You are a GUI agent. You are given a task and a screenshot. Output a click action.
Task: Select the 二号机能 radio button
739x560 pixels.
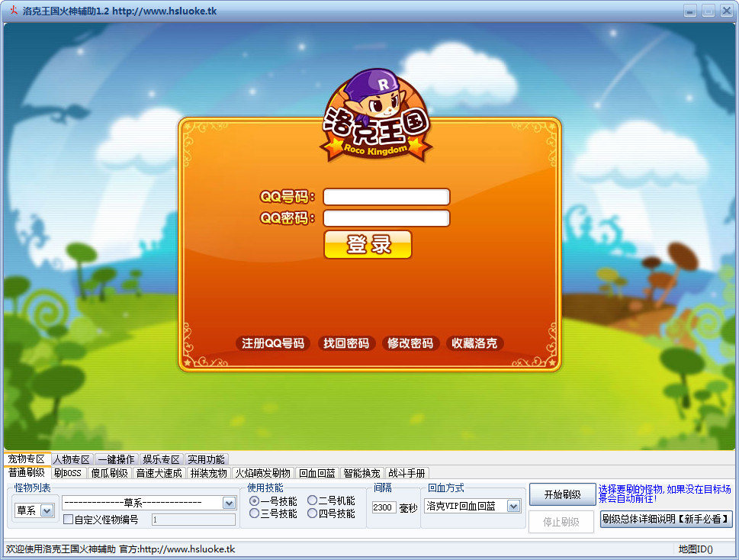[x=312, y=500]
